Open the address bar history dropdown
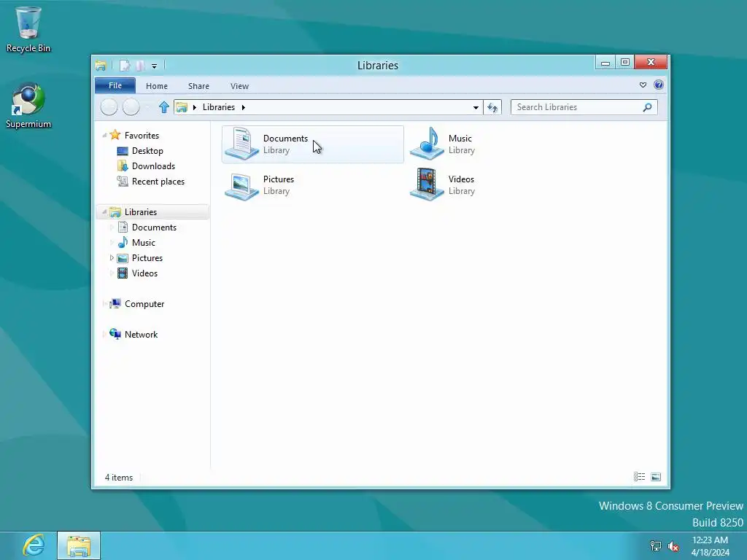The image size is (747, 560). click(476, 108)
